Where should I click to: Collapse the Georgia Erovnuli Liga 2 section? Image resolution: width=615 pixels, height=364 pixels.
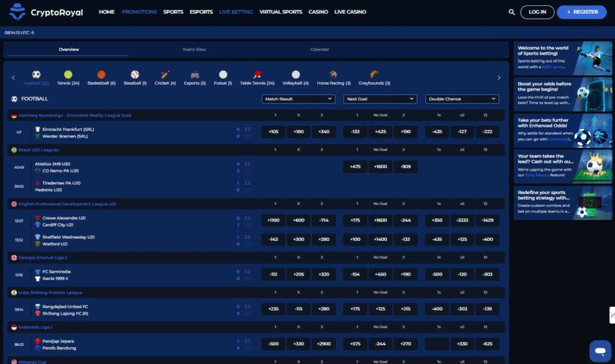(256, 258)
